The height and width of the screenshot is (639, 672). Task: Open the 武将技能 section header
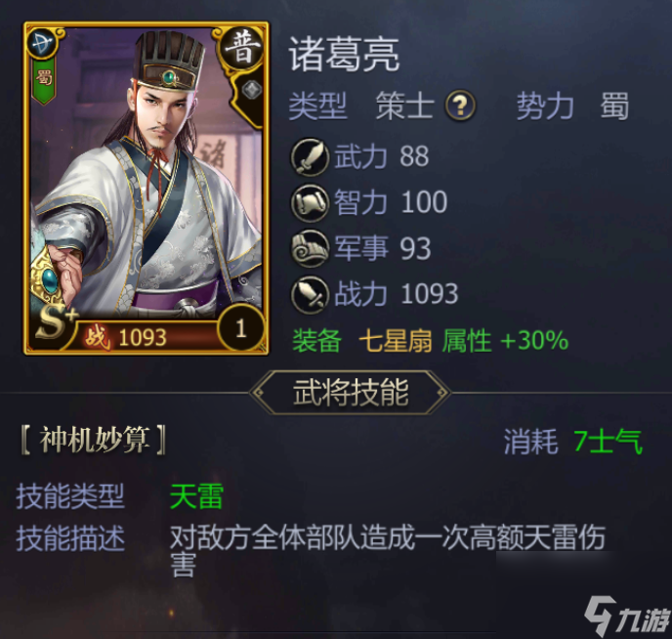tap(351, 393)
